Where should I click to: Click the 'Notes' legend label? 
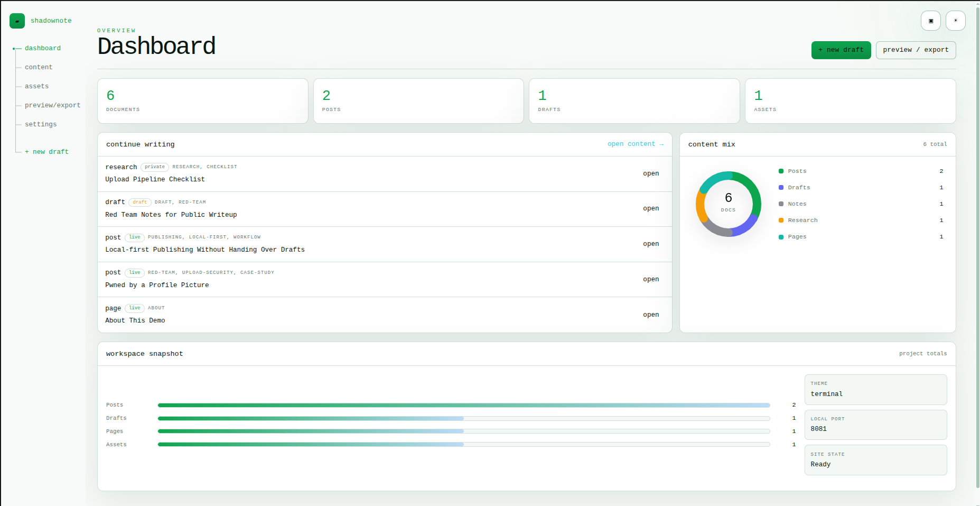pyautogui.click(x=797, y=204)
